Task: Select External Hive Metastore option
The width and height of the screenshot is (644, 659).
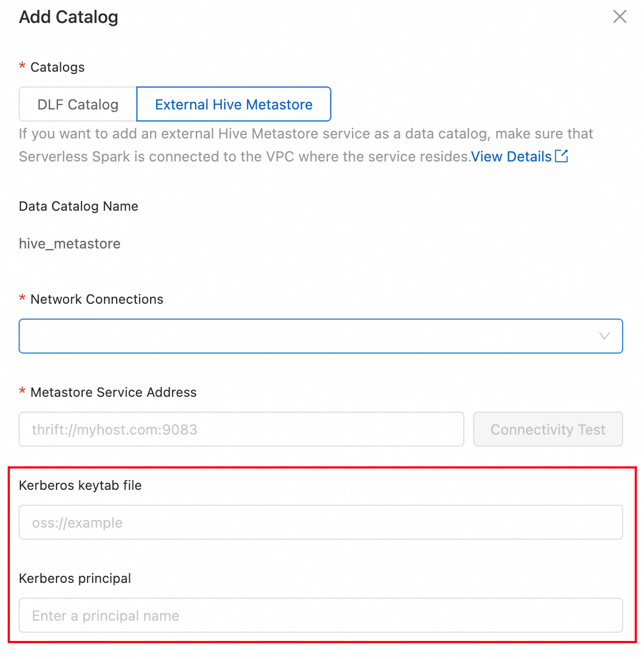Action: click(234, 104)
